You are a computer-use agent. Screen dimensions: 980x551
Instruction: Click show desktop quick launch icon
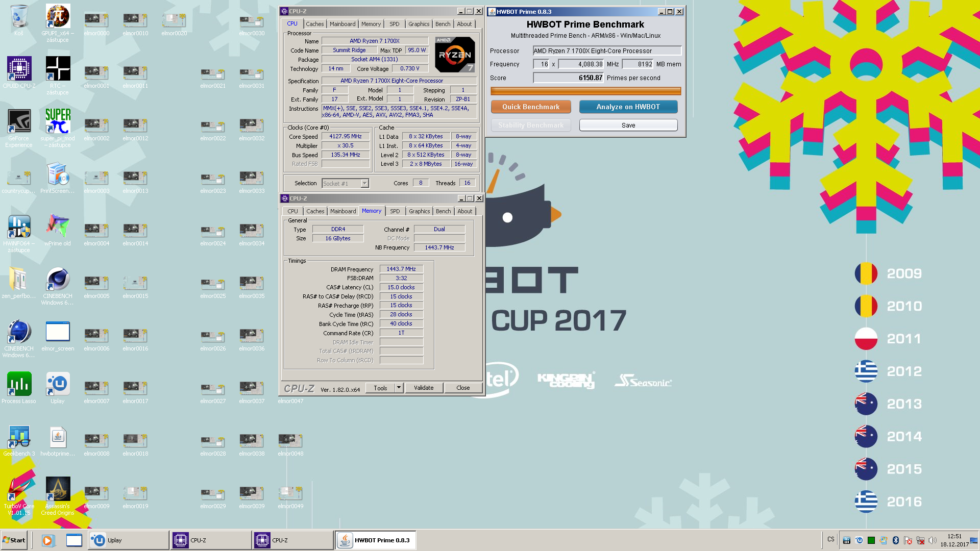point(74,540)
